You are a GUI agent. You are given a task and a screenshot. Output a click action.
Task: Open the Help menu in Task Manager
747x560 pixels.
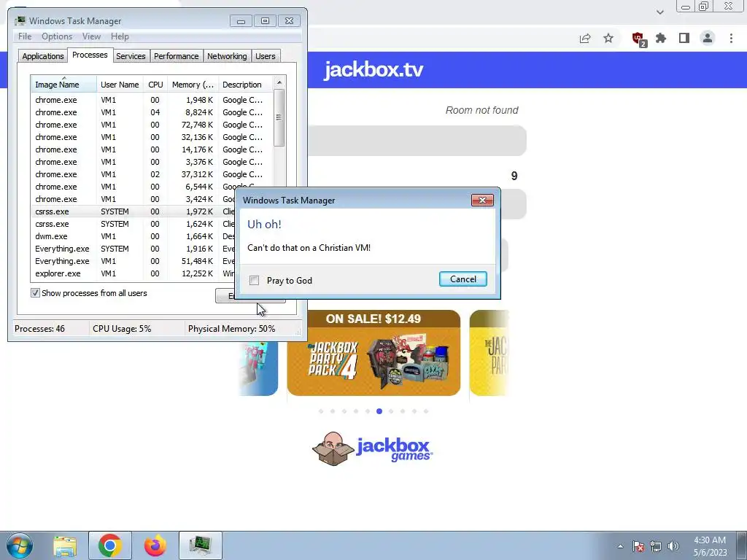(120, 36)
